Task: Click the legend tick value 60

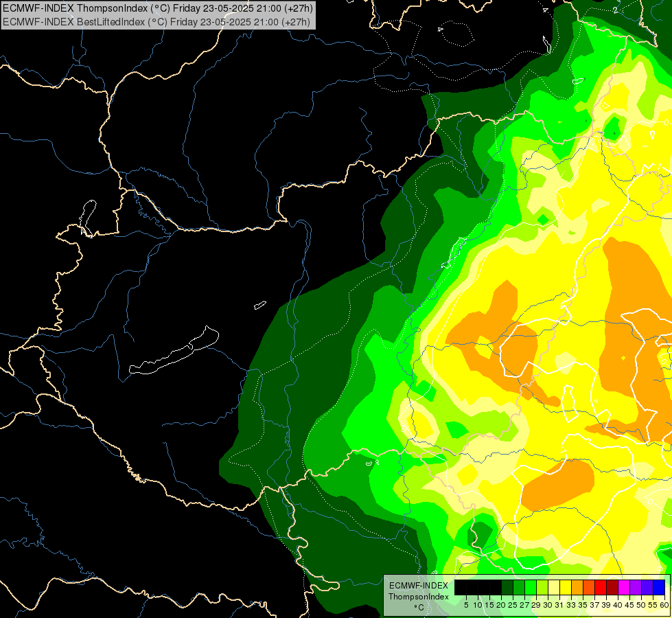Action: [x=664, y=605]
